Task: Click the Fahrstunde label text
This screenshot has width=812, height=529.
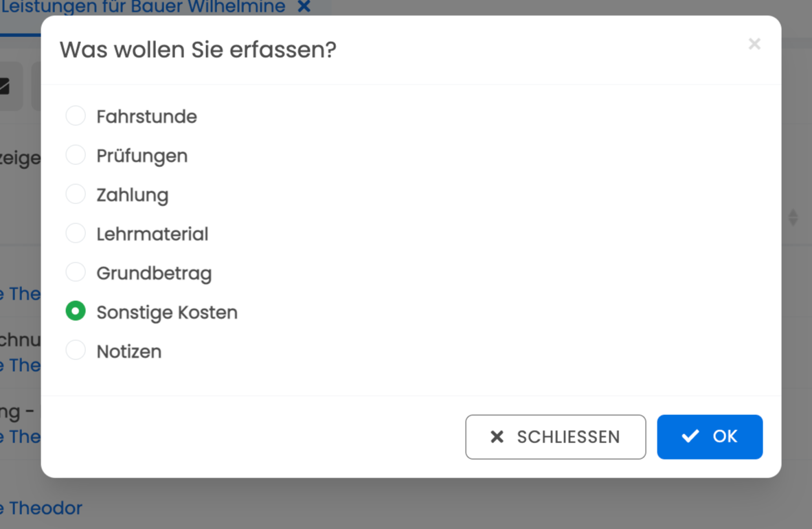Action: (146, 117)
